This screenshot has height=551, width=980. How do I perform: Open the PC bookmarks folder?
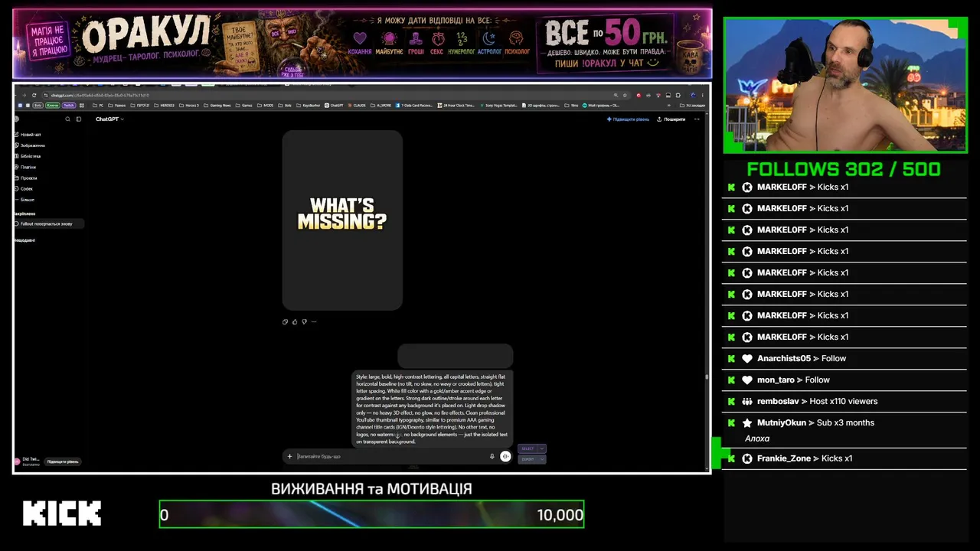pyautogui.click(x=98, y=105)
